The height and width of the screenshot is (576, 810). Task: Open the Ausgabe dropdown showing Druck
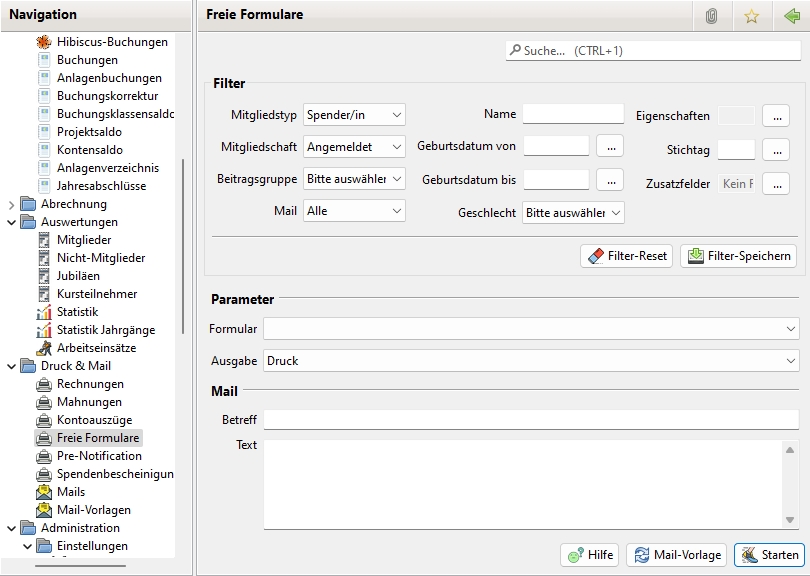point(531,361)
